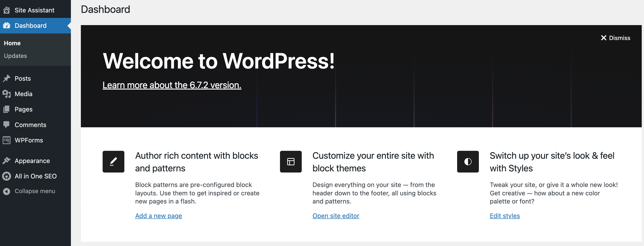Viewport: 644px width, 246px height.
Task: Click the WPForms icon in sidebar
Action: click(x=7, y=140)
